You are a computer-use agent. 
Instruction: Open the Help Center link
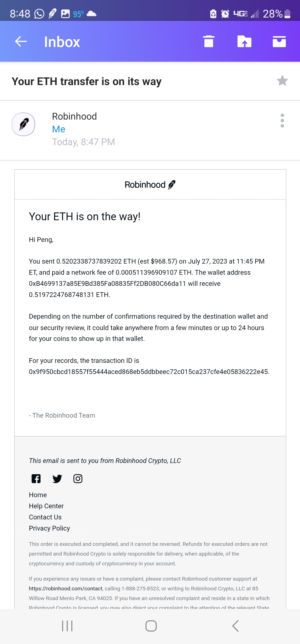click(46, 506)
